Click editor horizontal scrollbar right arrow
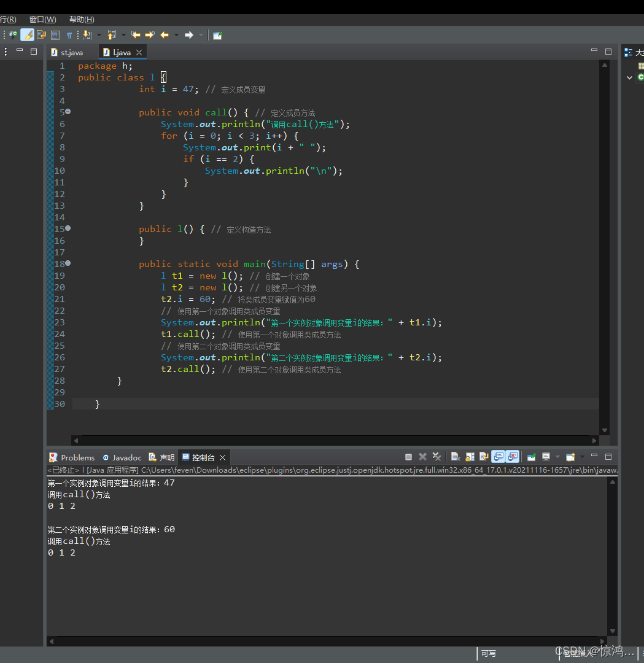The height and width of the screenshot is (663, 644). 594,441
